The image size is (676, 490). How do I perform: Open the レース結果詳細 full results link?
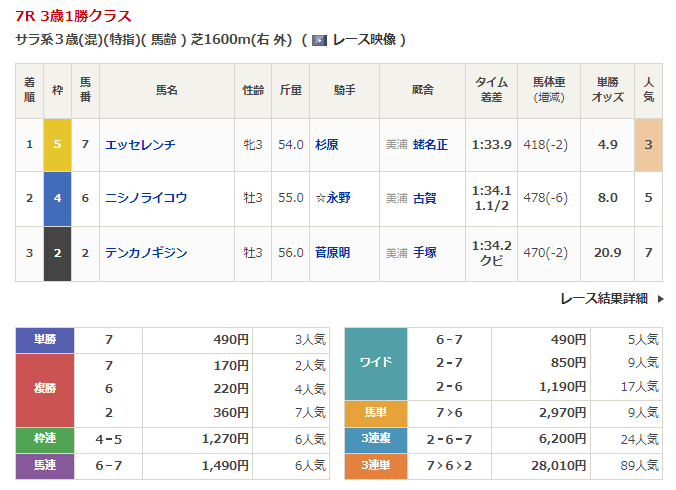click(x=603, y=299)
